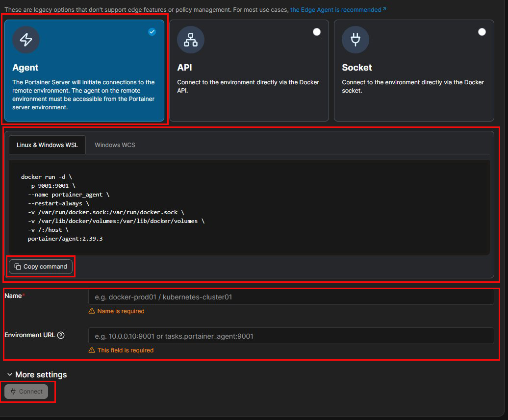The image size is (508, 420).
Task: Click the '--name portainer_agent' line
Action: (x=69, y=195)
